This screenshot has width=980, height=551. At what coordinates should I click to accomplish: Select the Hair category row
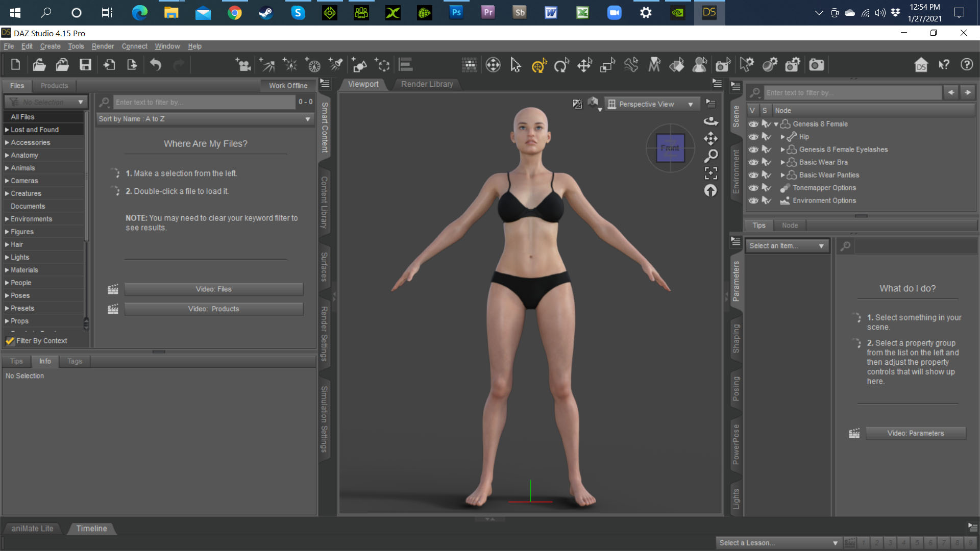pyautogui.click(x=43, y=245)
